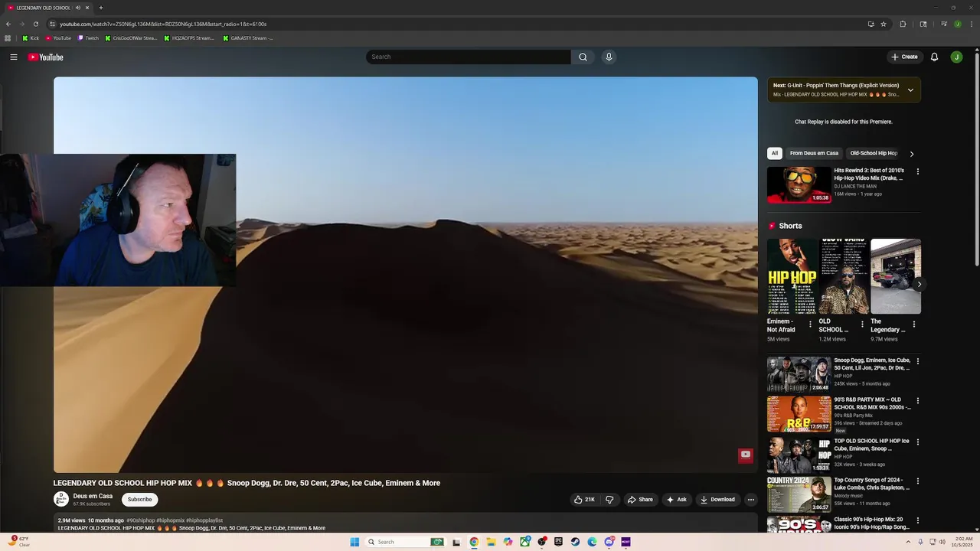Open a new browser tab
This screenshot has height=551, width=980.
(100, 8)
